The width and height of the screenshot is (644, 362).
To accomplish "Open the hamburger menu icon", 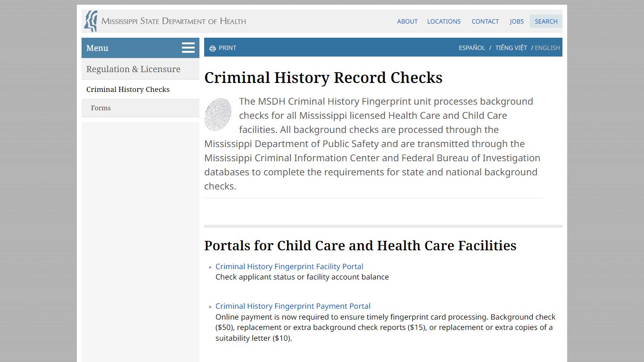I will [x=188, y=48].
